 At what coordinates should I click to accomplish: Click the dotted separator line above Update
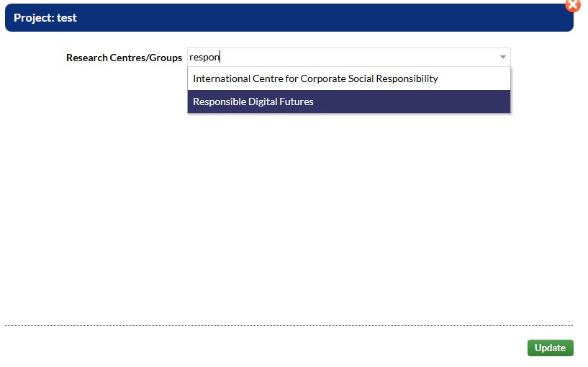click(288, 325)
